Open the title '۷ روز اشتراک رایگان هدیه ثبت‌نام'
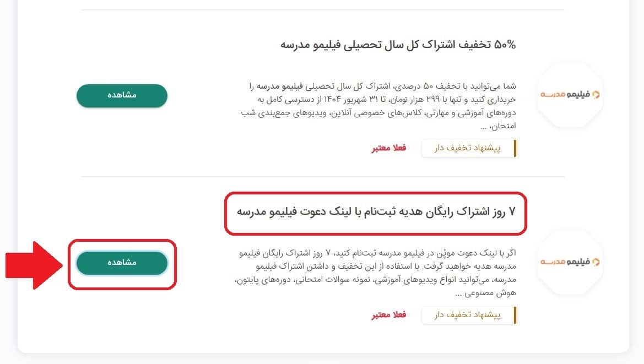Image resolution: width=644 pixels, height=364 pixels. [x=376, y=212]
